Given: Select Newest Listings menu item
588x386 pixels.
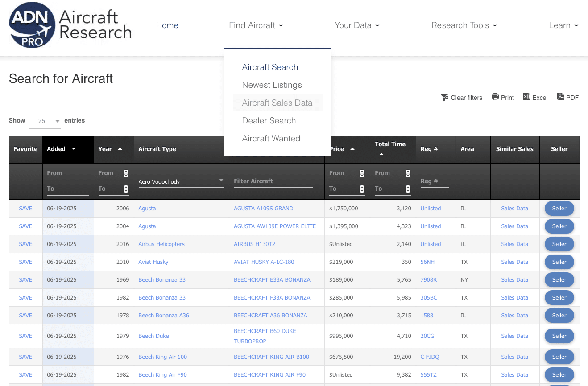Looking at the screenshot, I should click(x=272, y=85).
